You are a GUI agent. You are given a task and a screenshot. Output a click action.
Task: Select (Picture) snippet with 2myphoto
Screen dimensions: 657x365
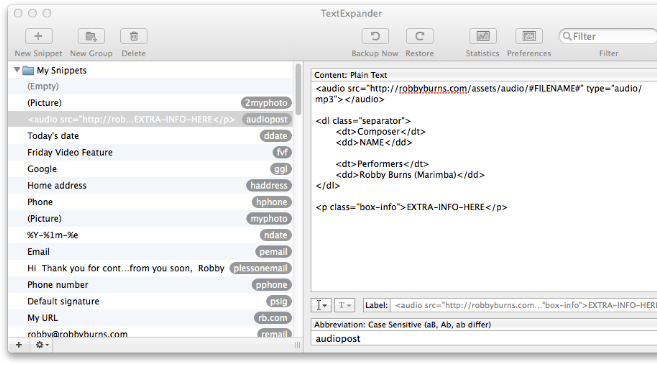point(151,103)
